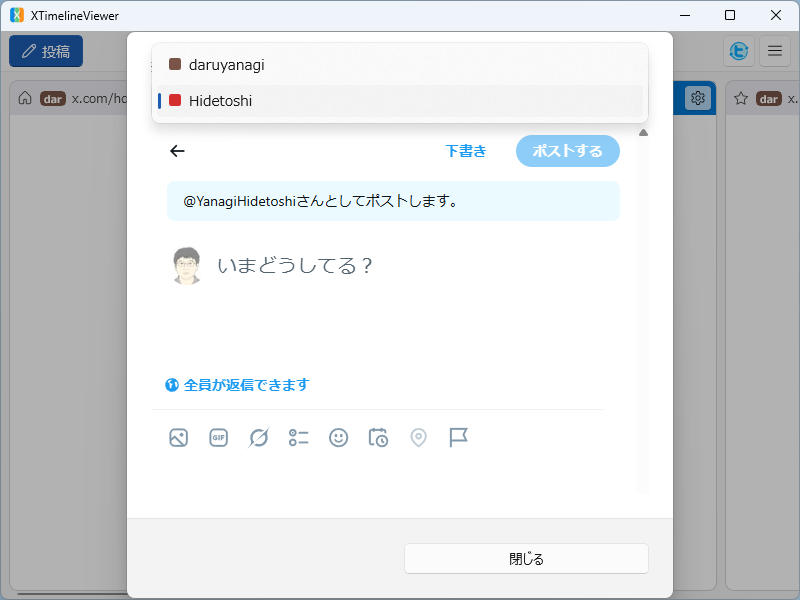Image resolution: width=800 pixels, height=600 pixels.
Task: Maximize the XTimelineViewer window
Action: tap(730, 15)
